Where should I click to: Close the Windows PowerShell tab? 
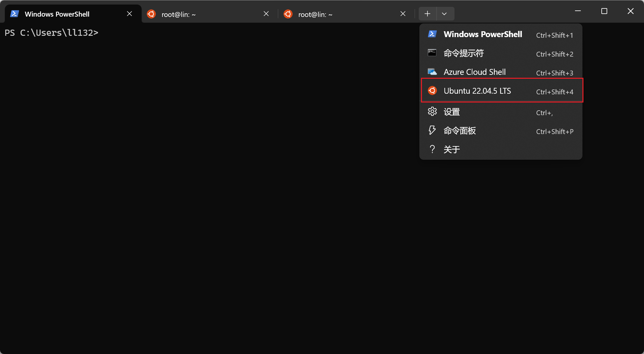pos(129,14)
